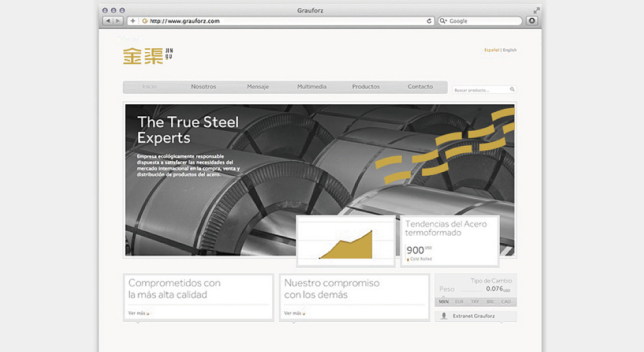Switch language to Español
The image size is (644, 352).
coord(492,50)
